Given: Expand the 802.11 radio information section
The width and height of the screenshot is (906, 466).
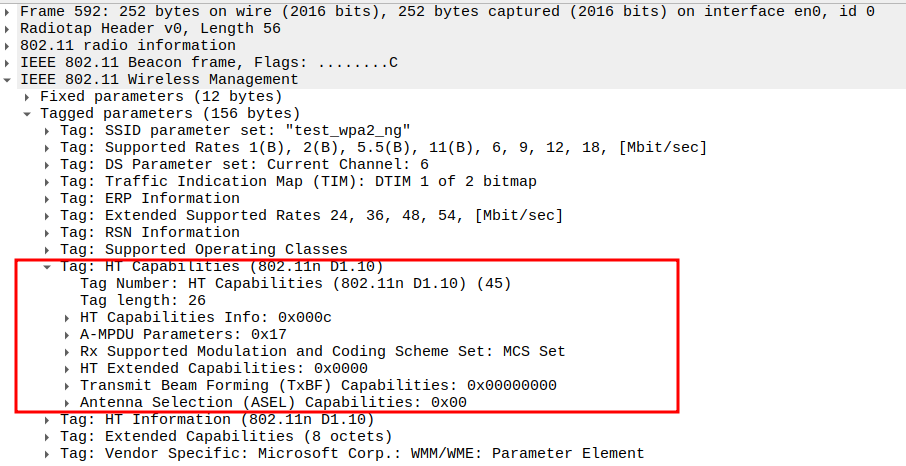Looking at the screenshot, I should click(9, 45).
